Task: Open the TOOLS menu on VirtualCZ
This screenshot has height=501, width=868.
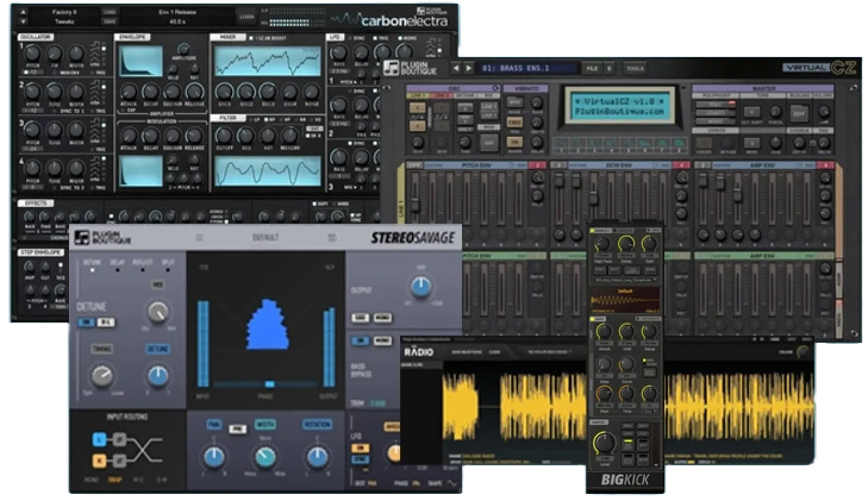Action: (x=634, y=68)
